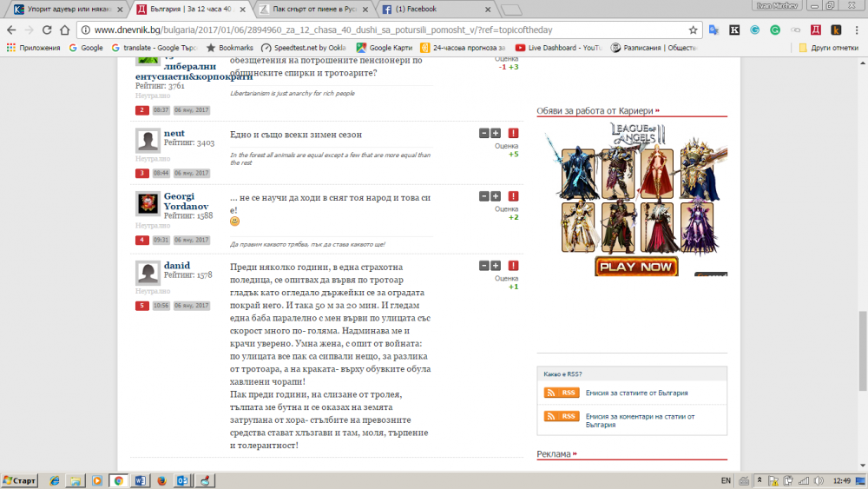
Task: Open the Приложения bookmarks shortcut
Action: [33, 48]
